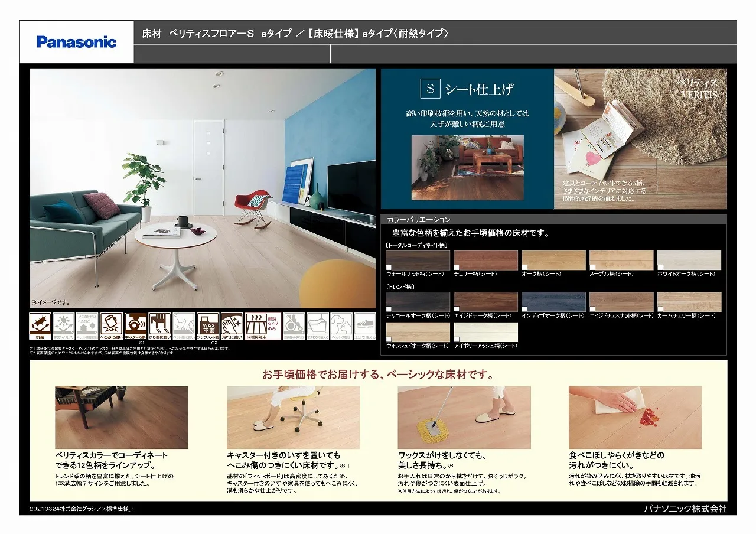
Task: Check the エイジドチェスナット柄 checkbox
Action: [x=592, y=309]
